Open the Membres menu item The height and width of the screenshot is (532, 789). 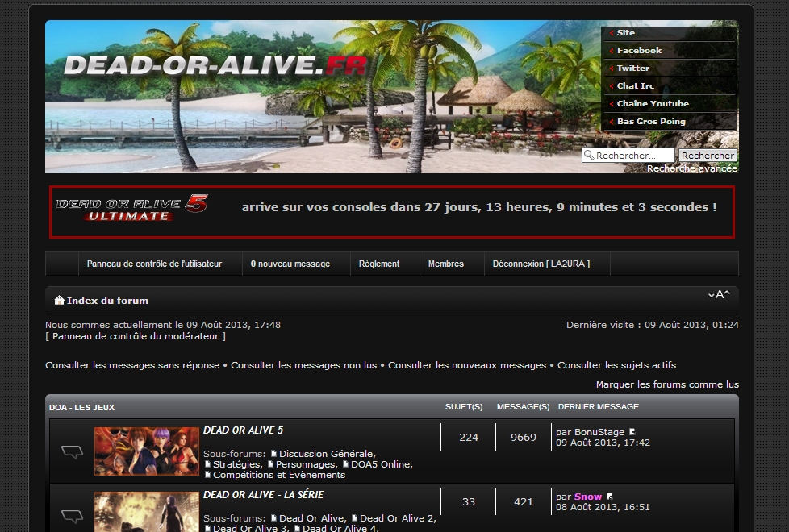[446, 264]
